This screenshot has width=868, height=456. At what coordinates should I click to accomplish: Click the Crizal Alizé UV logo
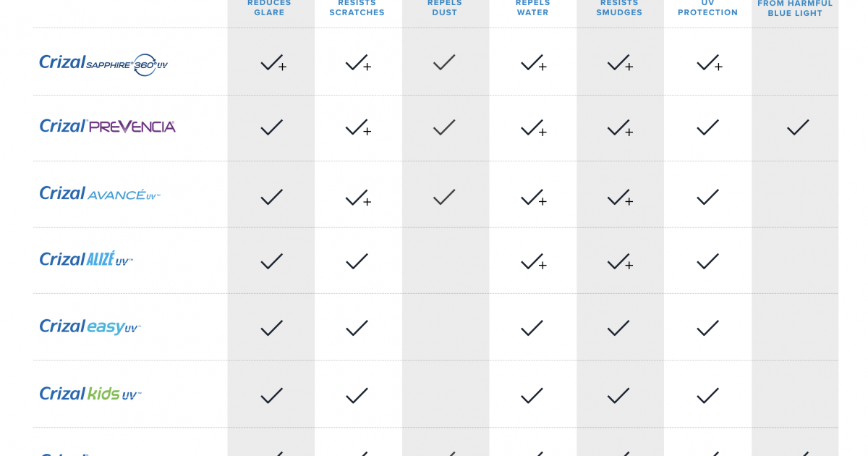click(x=86, y=258)
